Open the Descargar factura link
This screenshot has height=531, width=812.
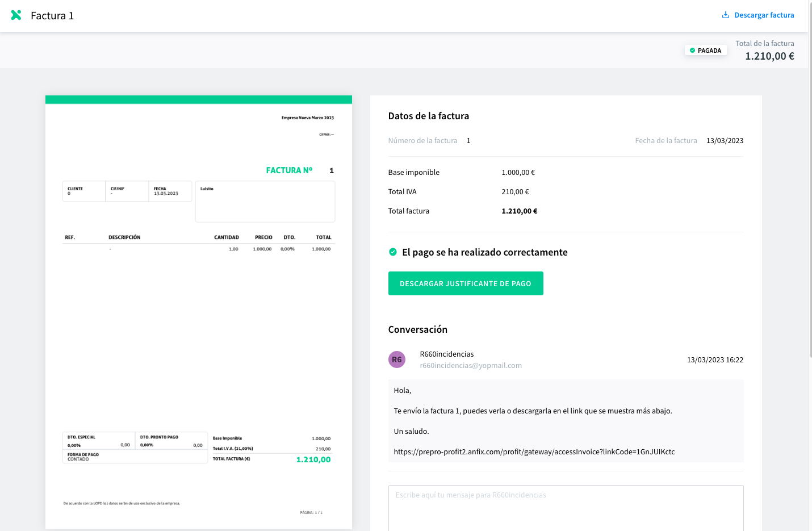pos(758,15)
